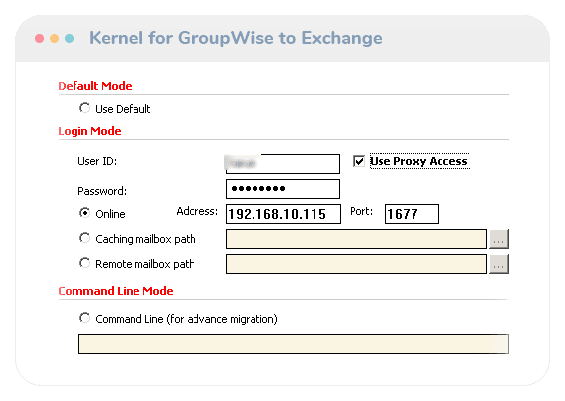This screenshot has width=565, height=401.
Task: Select the Use Default radio button
Action: [85, 108]
